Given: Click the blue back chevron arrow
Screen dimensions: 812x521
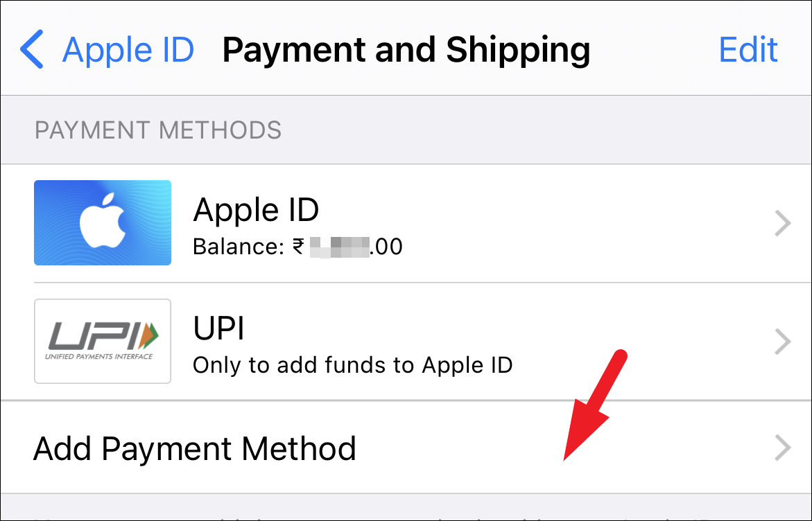Looking at the screenshot, I should point(31,49).
